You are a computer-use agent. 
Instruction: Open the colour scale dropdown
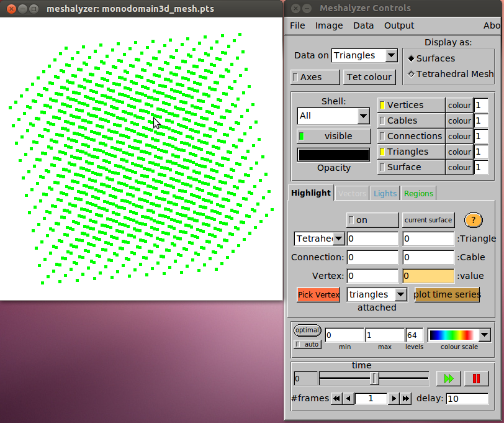click(484, 335)
